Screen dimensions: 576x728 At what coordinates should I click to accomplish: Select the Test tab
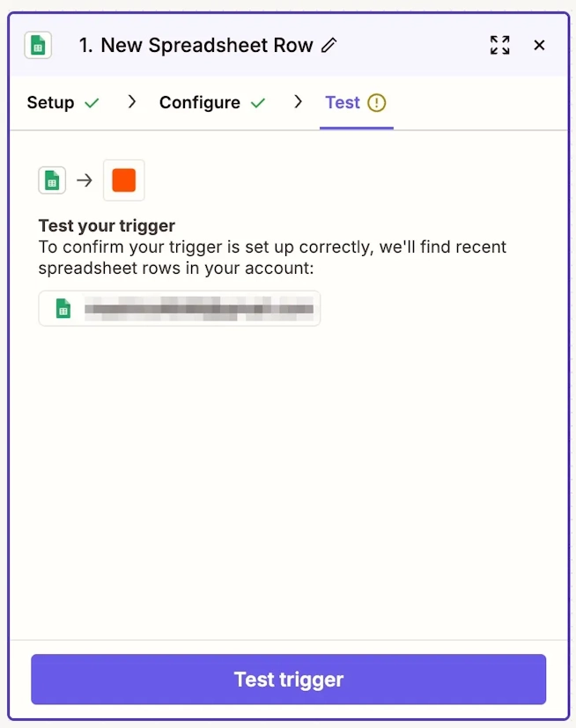343,102
